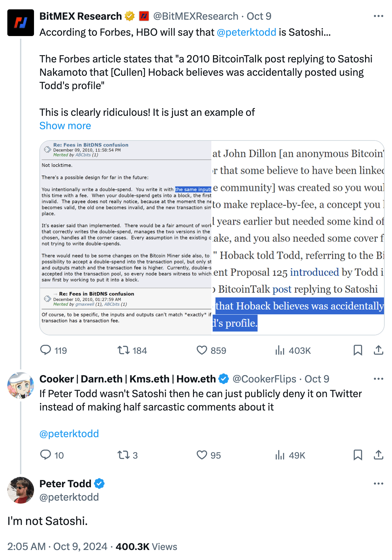Bookmark the CookerFlips reply

(x=358, y=455)
